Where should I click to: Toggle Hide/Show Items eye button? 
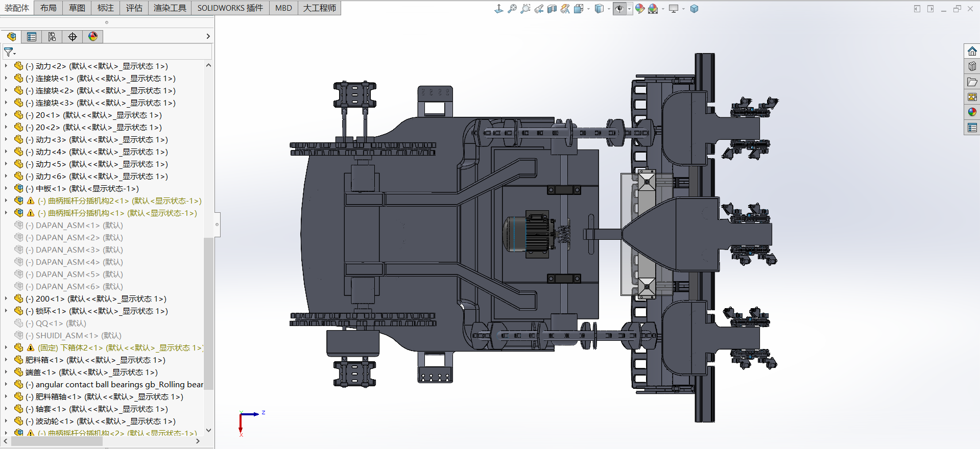click(619, 9)
